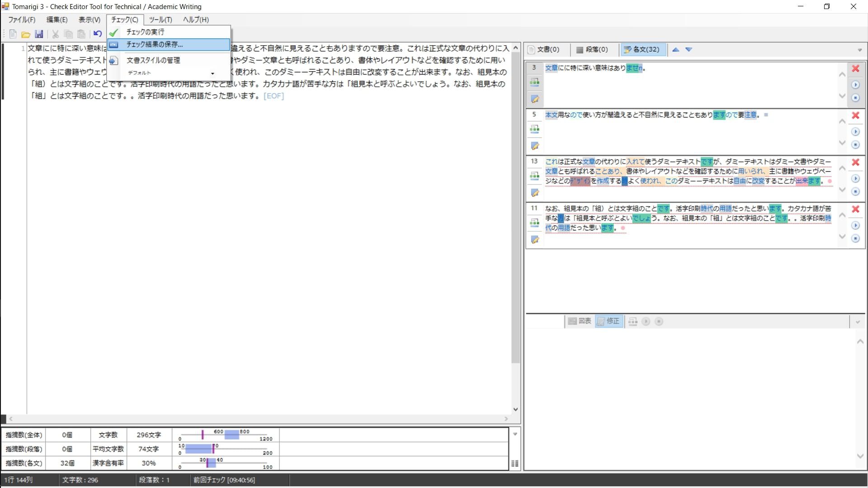The width and height of the screenshot is (868, 488).
Task: Undo the last edit with the undo arrow
Action: [98, 33]
